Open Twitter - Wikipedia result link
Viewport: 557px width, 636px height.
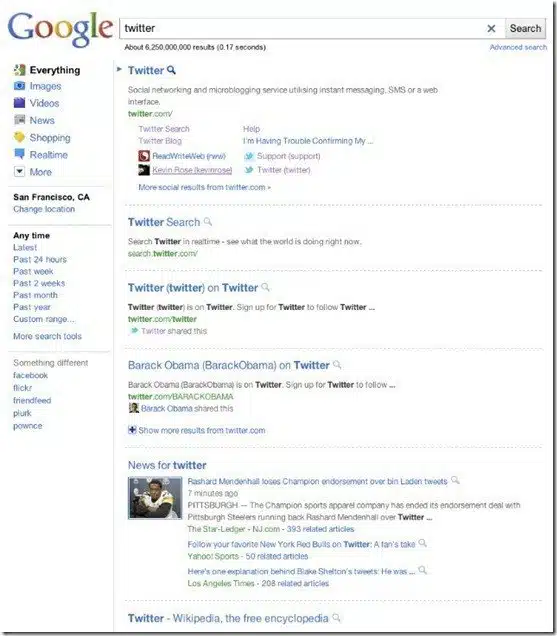coord(228,618)
